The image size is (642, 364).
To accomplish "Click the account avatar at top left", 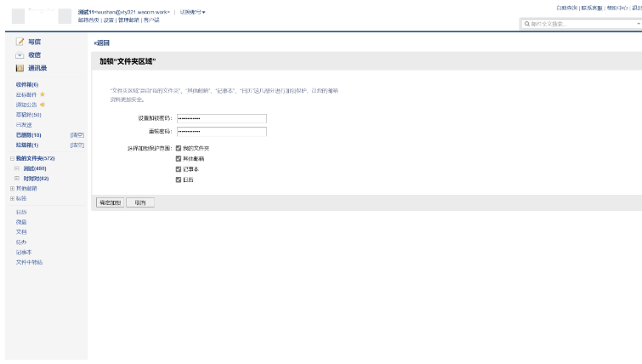I will (x=65, y=15).
